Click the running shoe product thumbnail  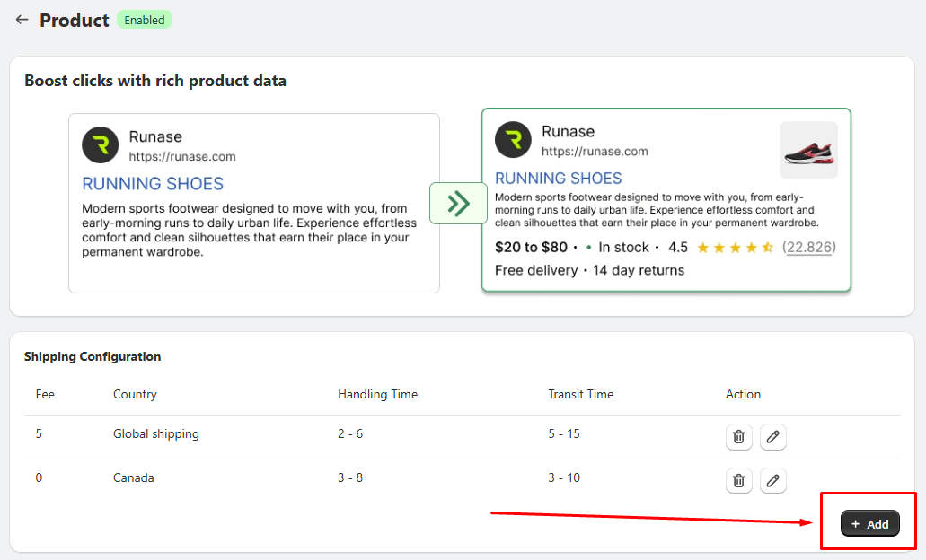[808, 151]
